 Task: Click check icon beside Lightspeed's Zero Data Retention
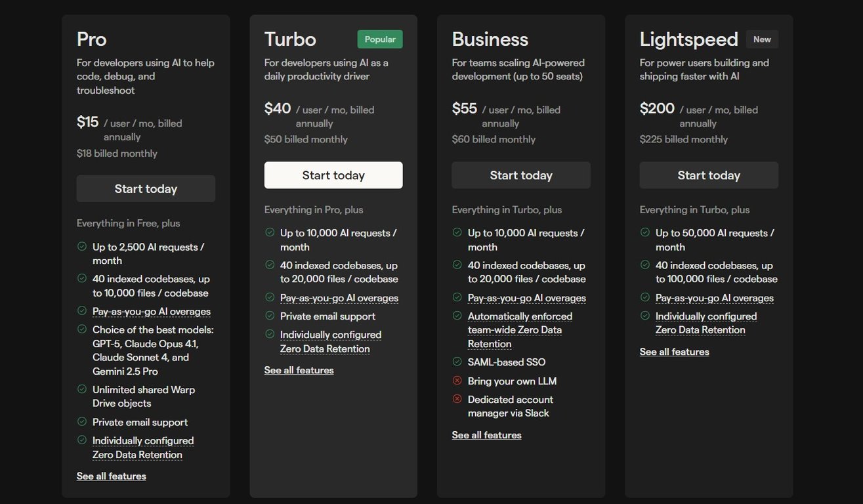point(645,316)
